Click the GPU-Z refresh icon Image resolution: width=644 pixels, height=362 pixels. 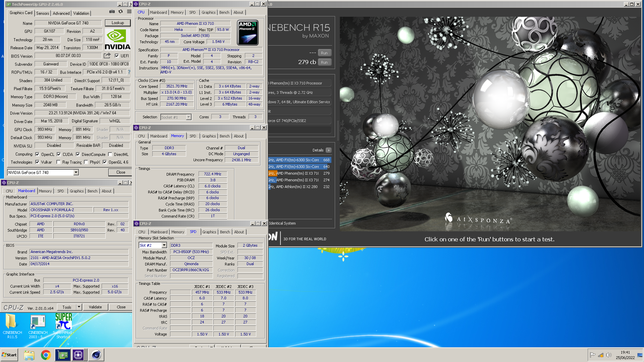(x=120, y=12)
